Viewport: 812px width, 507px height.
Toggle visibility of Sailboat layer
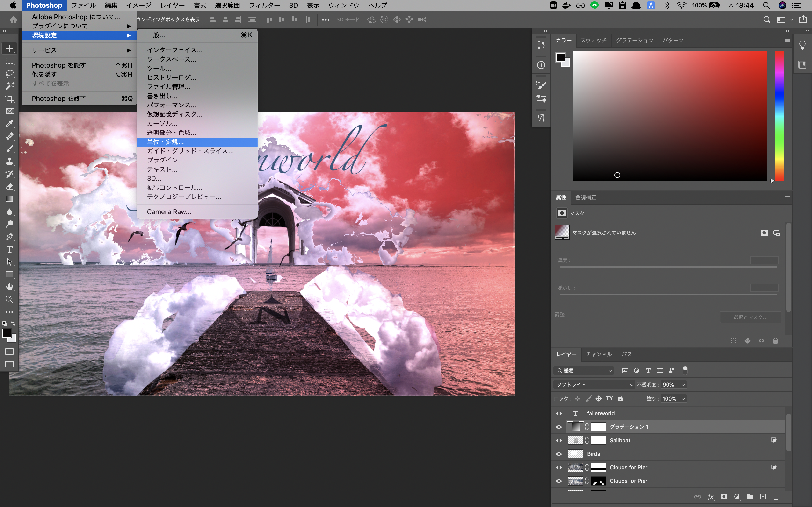coord(559,440)
